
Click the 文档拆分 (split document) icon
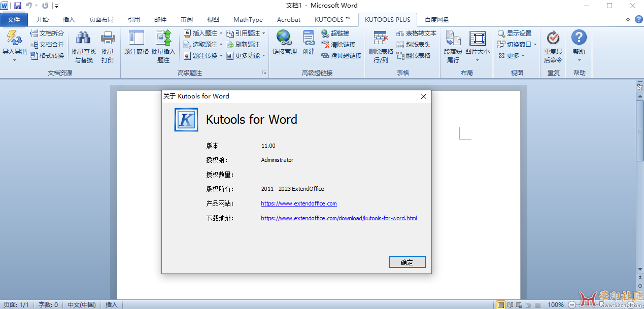34,33
